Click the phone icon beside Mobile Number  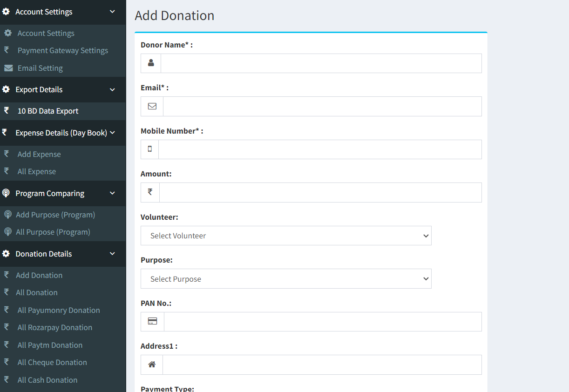[150, 149]
